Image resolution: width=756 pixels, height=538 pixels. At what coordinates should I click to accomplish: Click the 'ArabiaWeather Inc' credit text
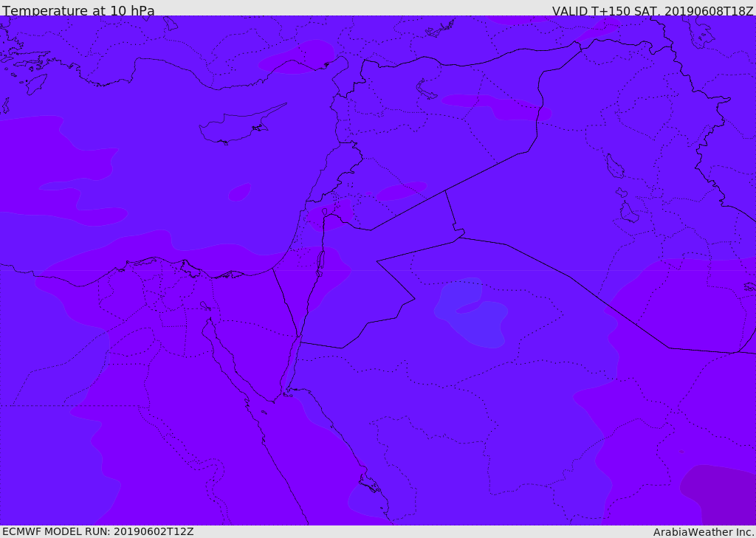click(x=703, y=532)
